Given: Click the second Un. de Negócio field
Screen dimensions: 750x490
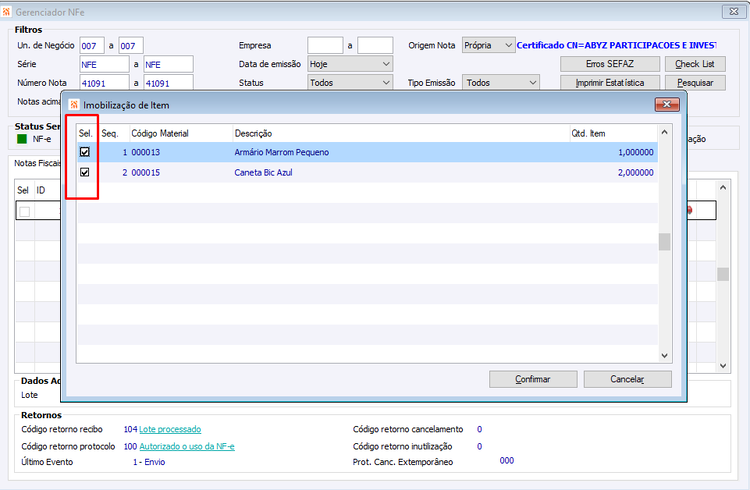Looking at the screenshot, I should (x=131, y=46).
